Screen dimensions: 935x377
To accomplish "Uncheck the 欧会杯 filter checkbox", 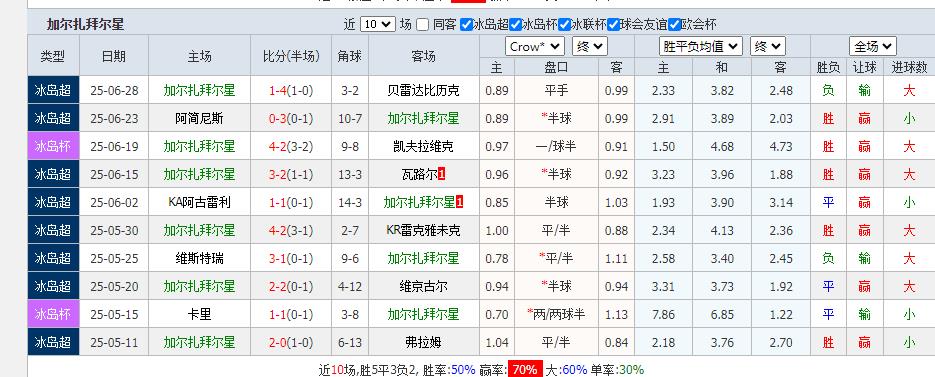I will pyautogui.click(x=674, y=24).
